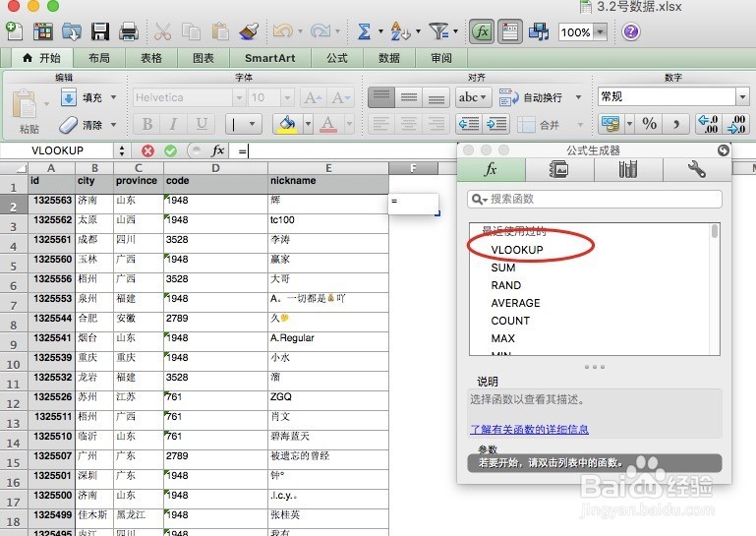This screenshot has width=756, height=536.
Task: Create a new workbook from the toolbar
Action: [x=15, y=31]
